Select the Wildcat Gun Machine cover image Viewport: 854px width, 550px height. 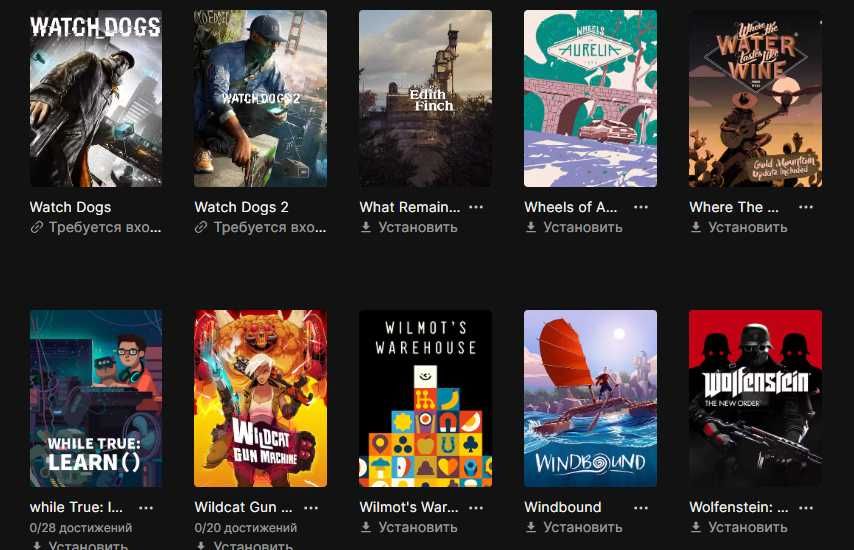[x=260, y=399]
